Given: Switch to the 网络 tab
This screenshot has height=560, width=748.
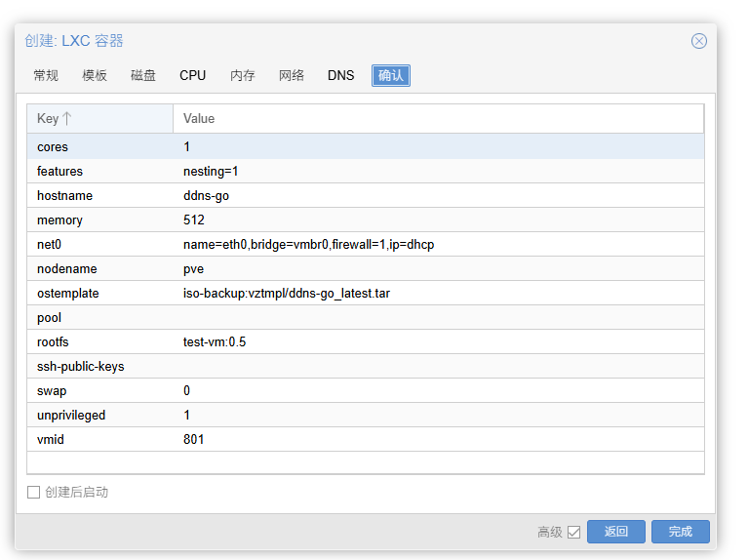Looking at the screenshot, I should [292, 76].
